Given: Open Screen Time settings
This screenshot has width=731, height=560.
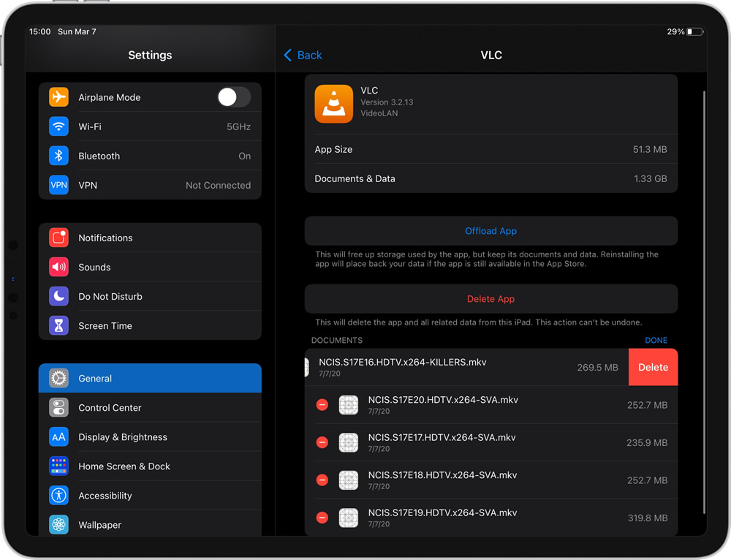Looking at the screenshot, I should (x=150, y=326).
